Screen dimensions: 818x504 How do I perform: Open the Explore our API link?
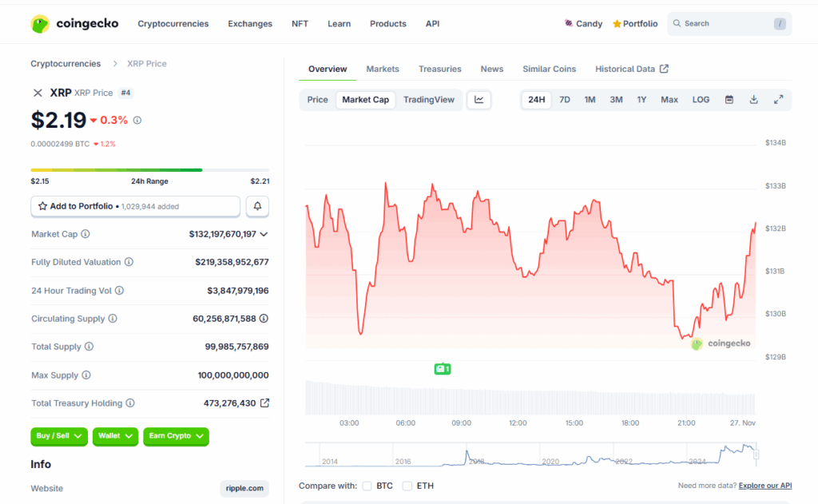point(764,486)
